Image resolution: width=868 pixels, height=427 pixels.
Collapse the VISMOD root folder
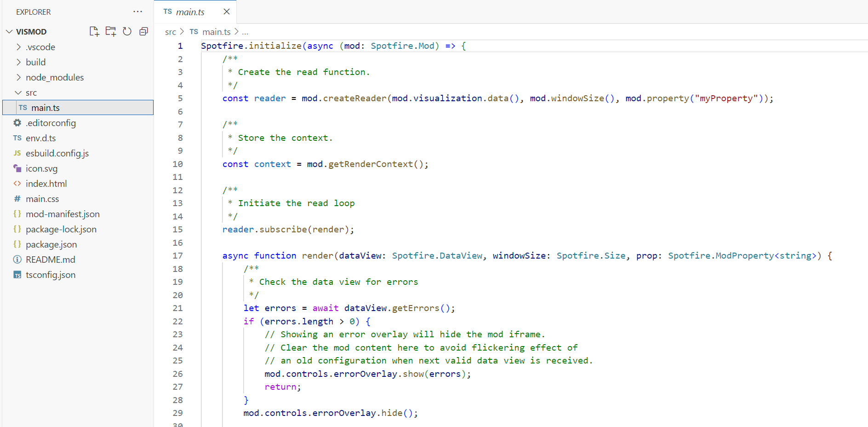click(x=9, y=31)
